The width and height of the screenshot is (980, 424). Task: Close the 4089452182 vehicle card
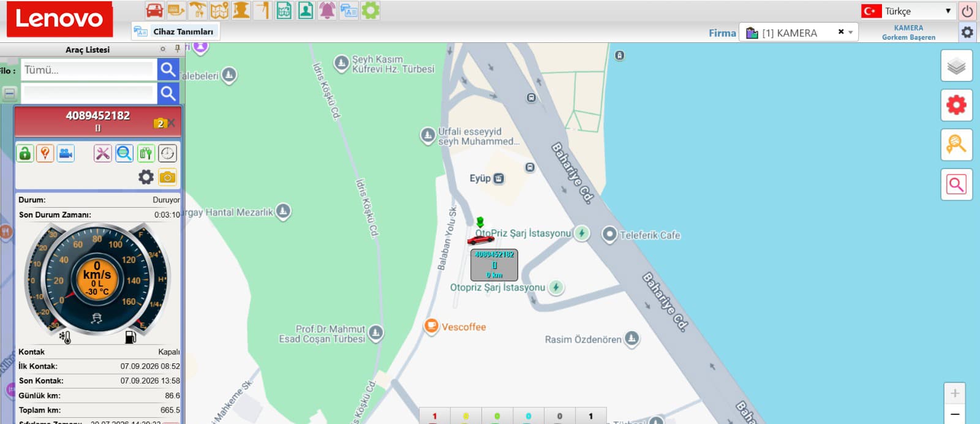(x=172, y=123)
